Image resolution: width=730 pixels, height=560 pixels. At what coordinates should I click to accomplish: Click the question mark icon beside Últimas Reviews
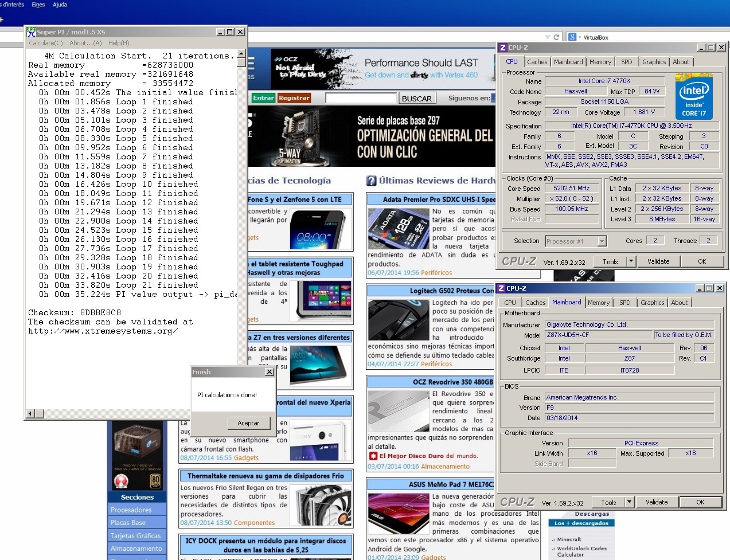pyautogui.click(x=371, y=181)
